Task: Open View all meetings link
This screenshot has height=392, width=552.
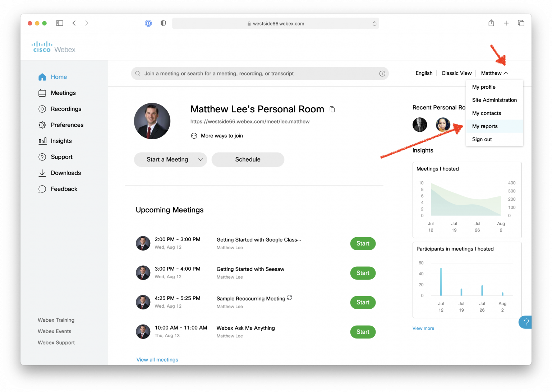Action: [x=157, y=359]
